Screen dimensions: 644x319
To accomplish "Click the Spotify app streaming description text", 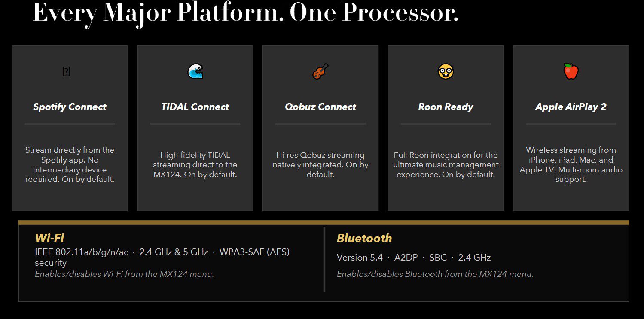I will (x=70, y=165).
